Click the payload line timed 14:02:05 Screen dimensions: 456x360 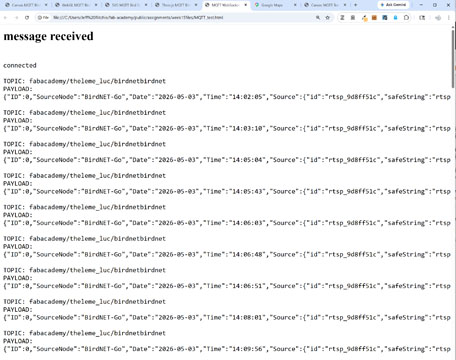tap(227, 97)
